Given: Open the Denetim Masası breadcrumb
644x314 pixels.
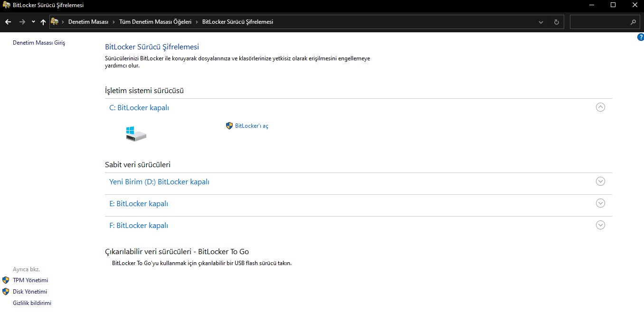Looking at the screenshot, I should click(88, 22).
